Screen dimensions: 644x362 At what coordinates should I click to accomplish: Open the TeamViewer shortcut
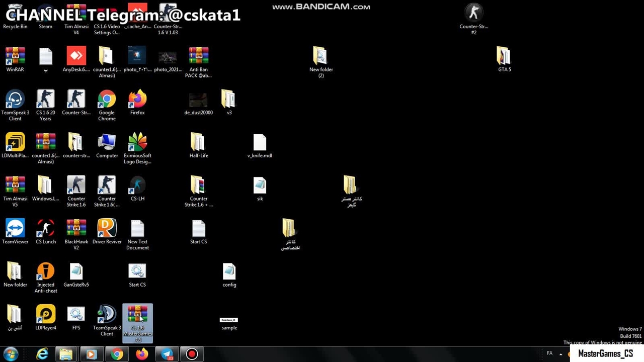coord(15,229)
